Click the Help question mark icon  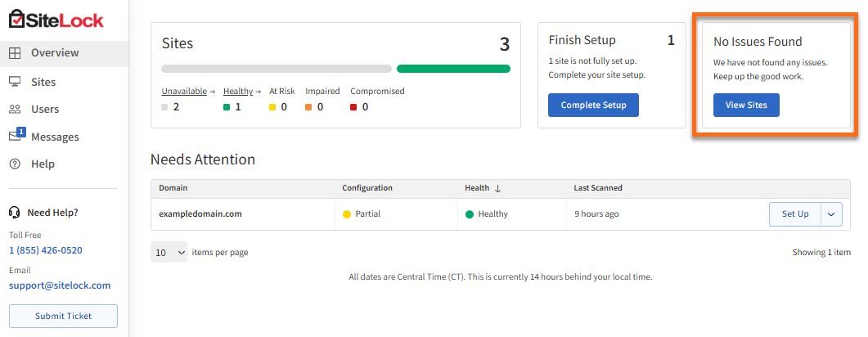click(x=15, y=164)
